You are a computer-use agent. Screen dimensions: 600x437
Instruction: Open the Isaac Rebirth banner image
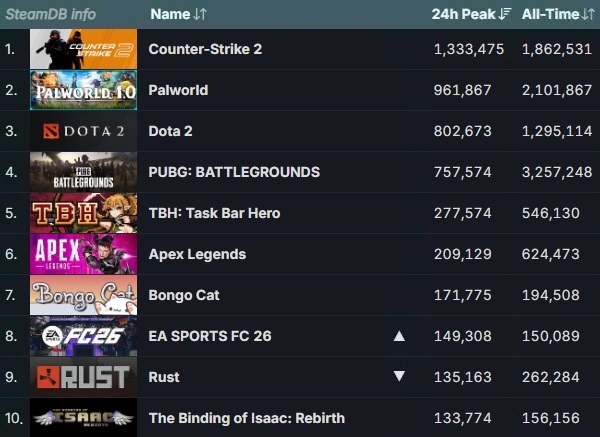click(x=83, y=417)
